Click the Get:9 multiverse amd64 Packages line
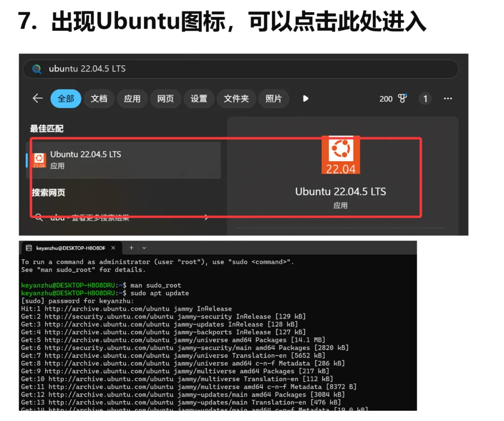 point(175,371)
